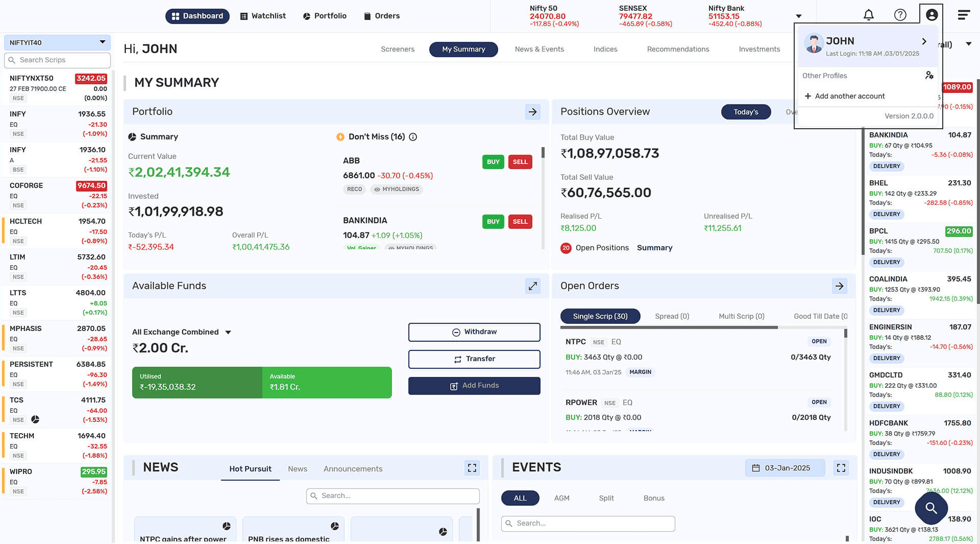
Task: Select Single Scrip (30) orders tab
Action: pyautogui.click(x=600, y=316)
